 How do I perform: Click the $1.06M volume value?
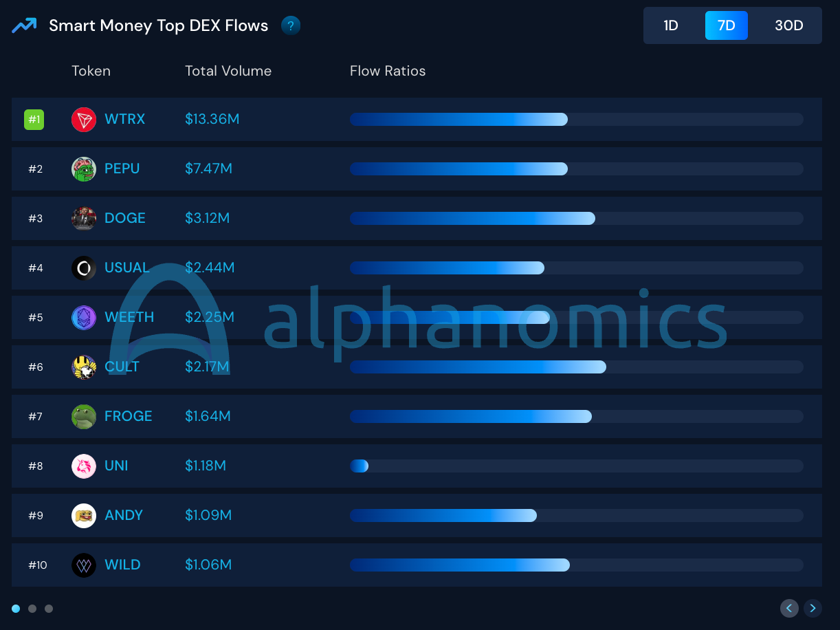pos(208,565)
